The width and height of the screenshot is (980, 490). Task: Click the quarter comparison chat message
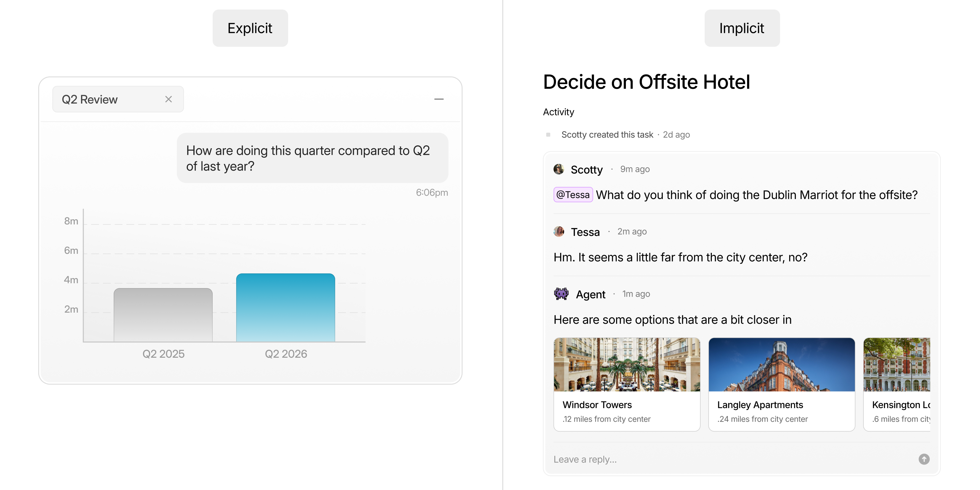pos(312,158)
